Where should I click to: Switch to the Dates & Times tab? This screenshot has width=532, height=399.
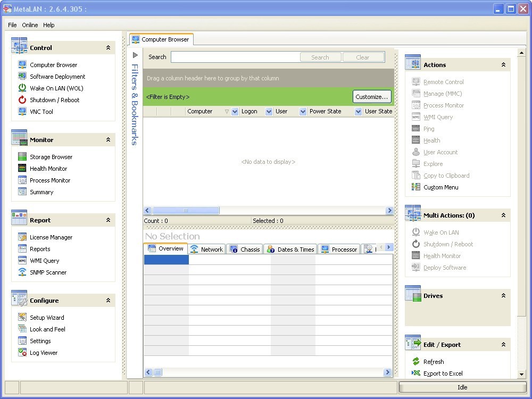[290, 249]
